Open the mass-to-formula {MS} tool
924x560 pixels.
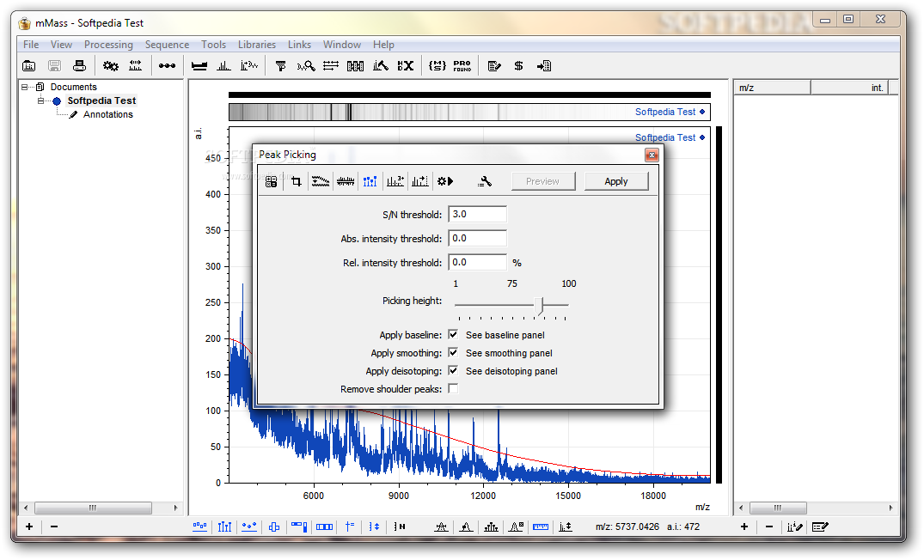pyautogui.click(x=438, y=66)
